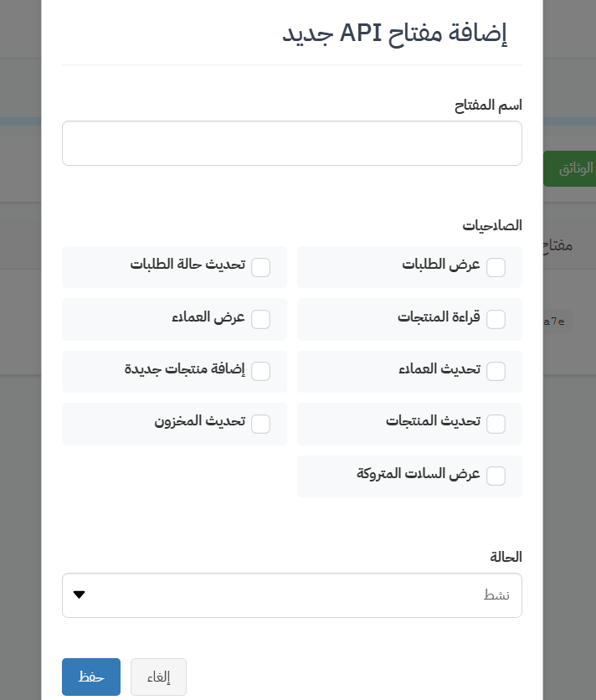Toggle تحديث العملاء permission on
Image resolution: width=596 pixels, height=700 pixels.
(496, 372)
